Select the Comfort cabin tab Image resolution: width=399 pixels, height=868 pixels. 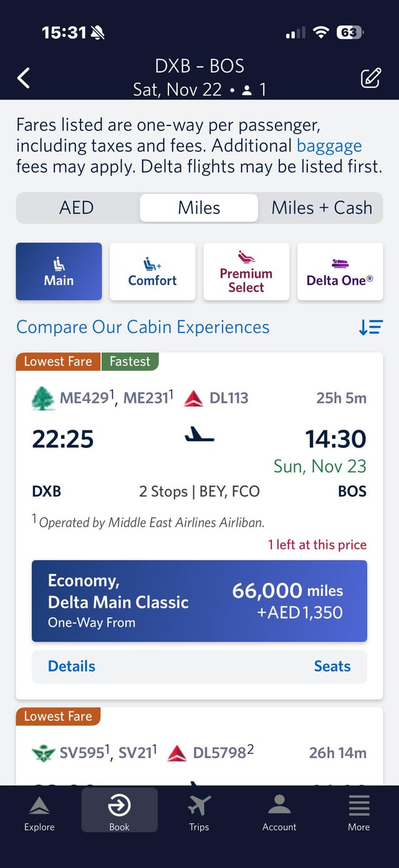[153, 272]
